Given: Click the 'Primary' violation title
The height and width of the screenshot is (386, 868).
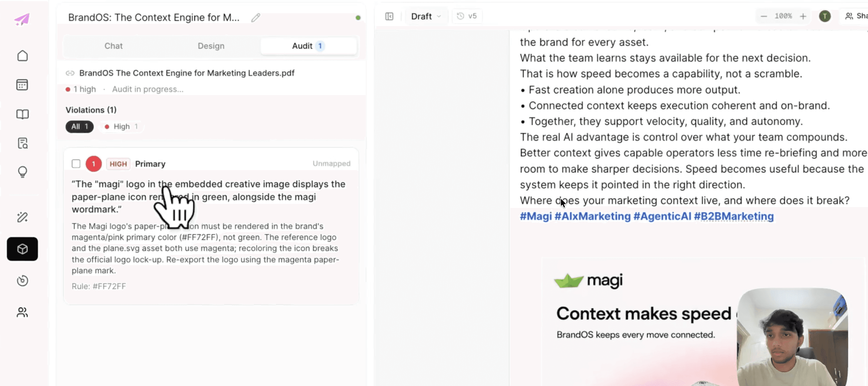Looking at the screenshot, I should point(150,164).
